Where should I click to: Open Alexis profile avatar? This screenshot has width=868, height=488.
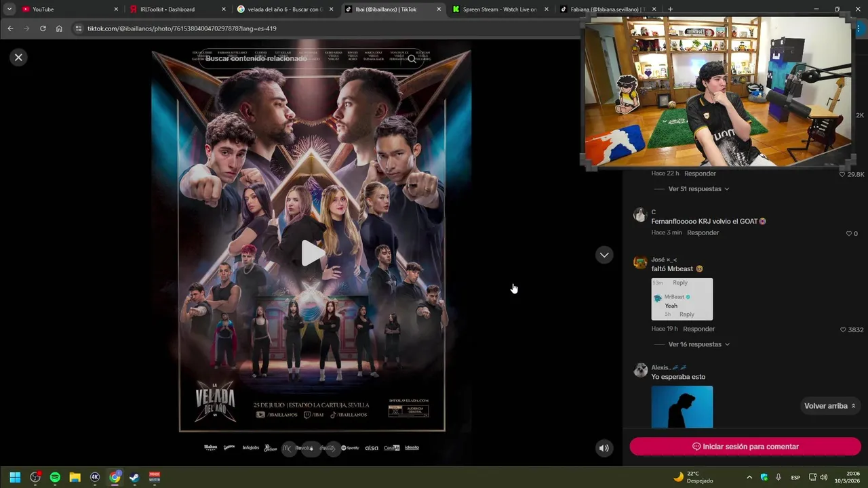[x=640, y=370]
